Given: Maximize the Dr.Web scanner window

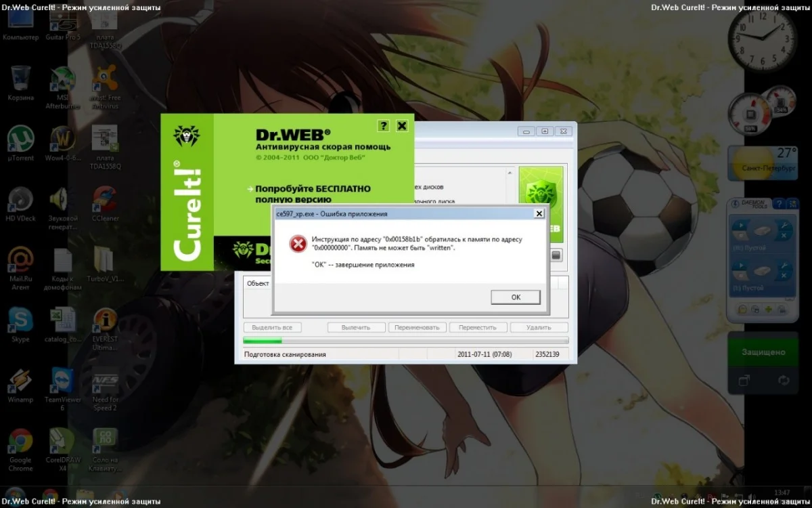Looking at the screenshot, I should [x=543, y=131].
